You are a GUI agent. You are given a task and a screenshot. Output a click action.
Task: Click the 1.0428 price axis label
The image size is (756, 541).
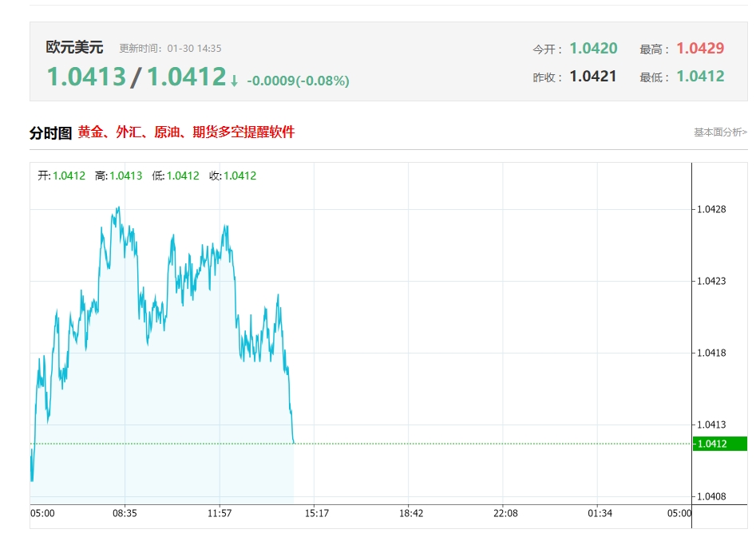click(711, 209)
